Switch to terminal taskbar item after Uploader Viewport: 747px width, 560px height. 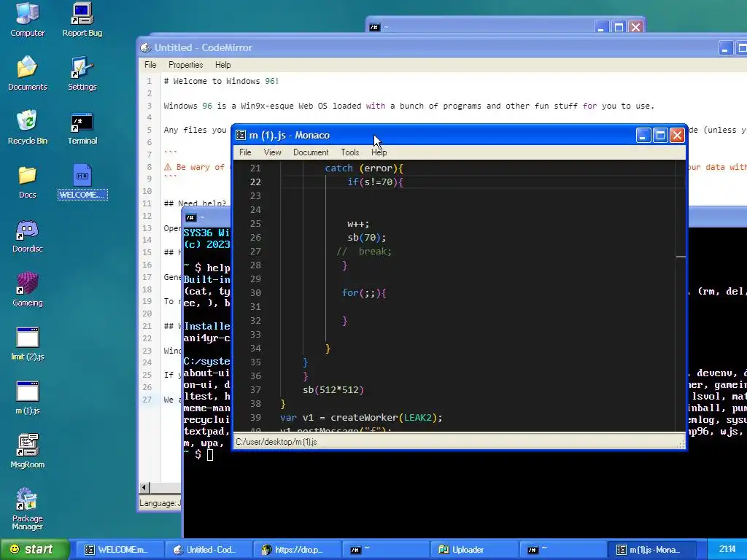[562, 550]
